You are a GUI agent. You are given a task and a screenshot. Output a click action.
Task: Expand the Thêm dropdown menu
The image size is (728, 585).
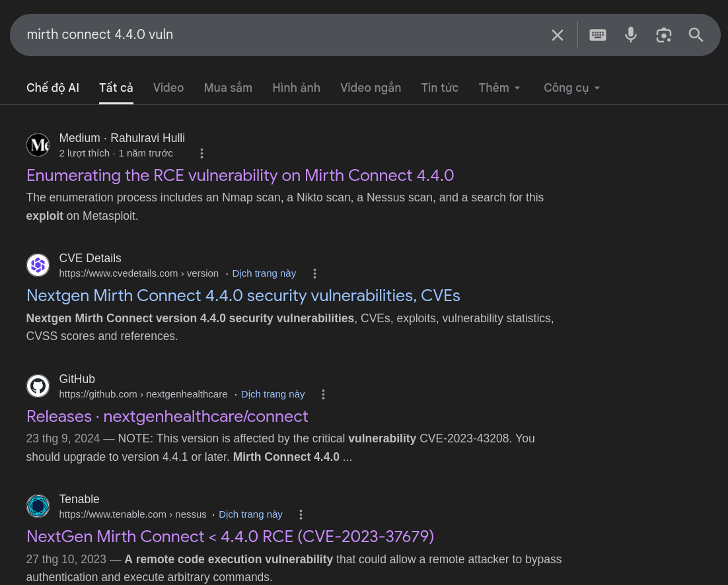click(x=499, y=88)
